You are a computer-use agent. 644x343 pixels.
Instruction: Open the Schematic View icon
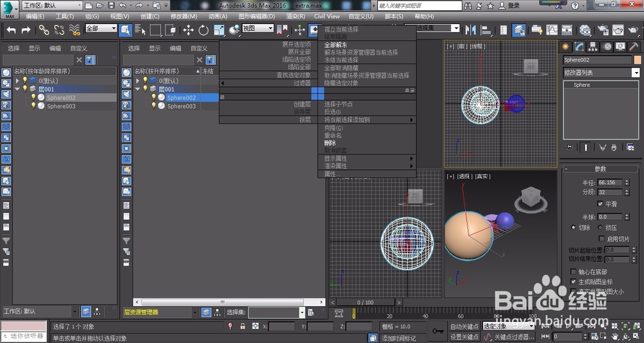coord(567,30)
